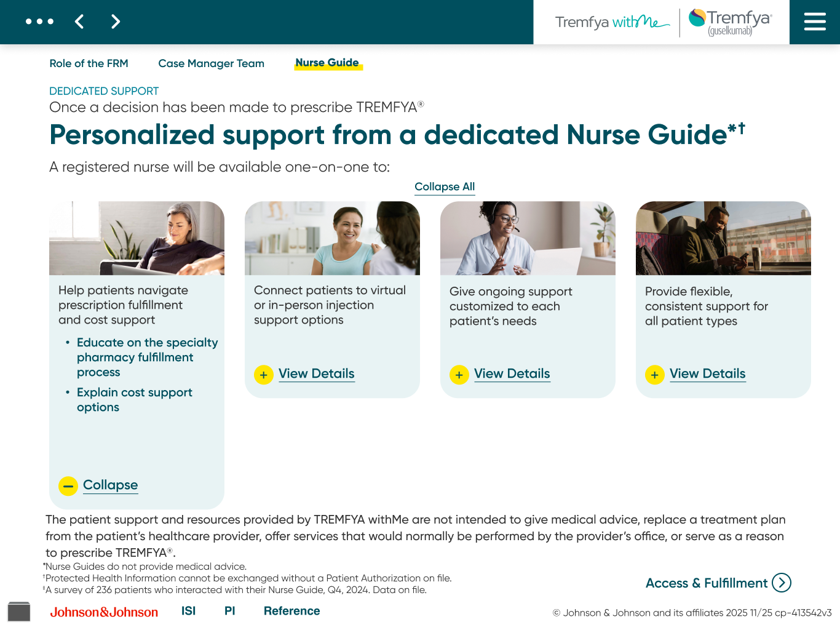Viewport: 840px width, 630px height.
Task: Click the circled arrow beside Access & Fulfillment
Action: [x=782, y=583]
